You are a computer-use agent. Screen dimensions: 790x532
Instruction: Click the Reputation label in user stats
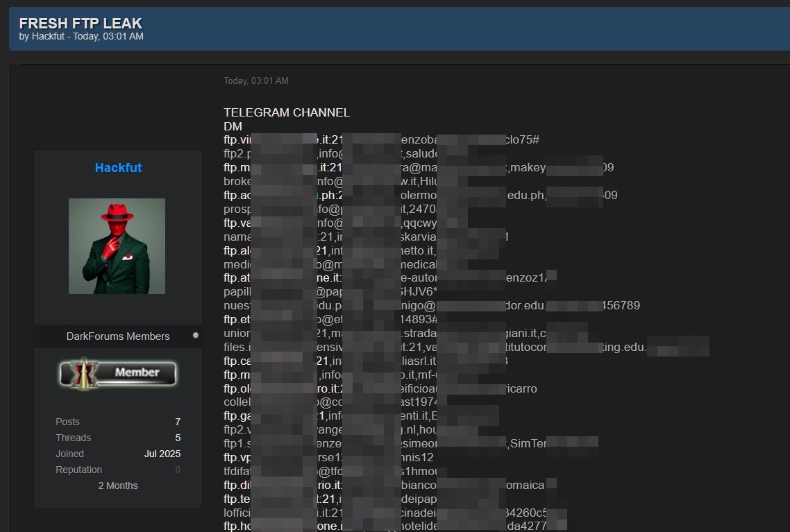tap(78, 470)
